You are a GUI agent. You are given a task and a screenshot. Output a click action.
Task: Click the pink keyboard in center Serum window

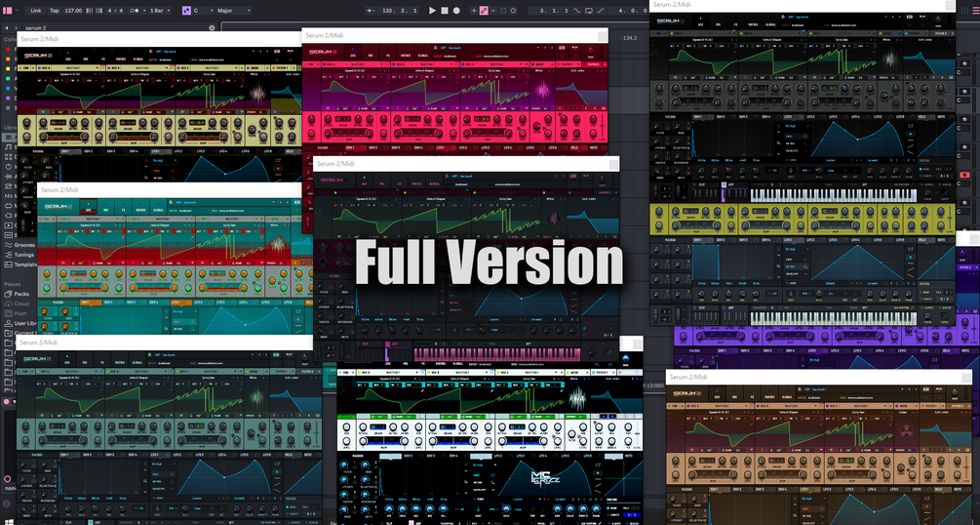pos(497,355)
